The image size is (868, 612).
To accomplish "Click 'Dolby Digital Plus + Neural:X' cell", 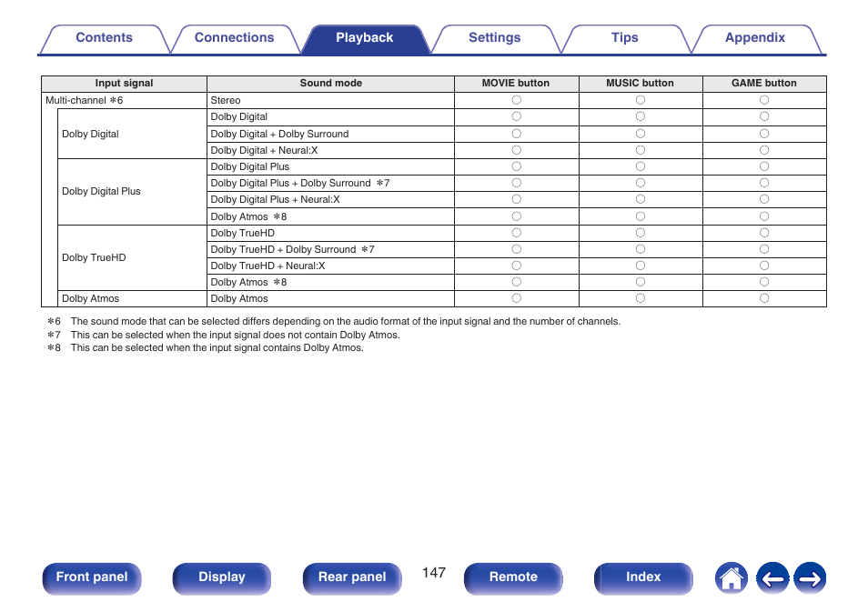I will point(330,200).
